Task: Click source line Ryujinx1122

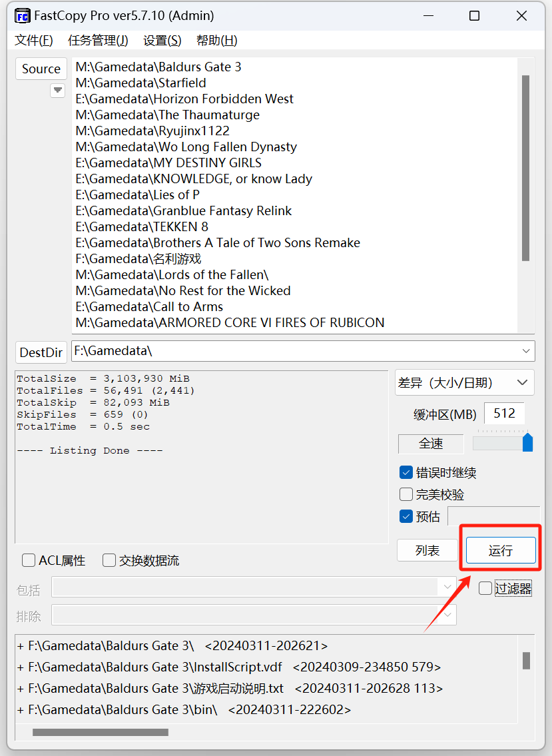Action: pyautogui.click(x=152, y=131)
